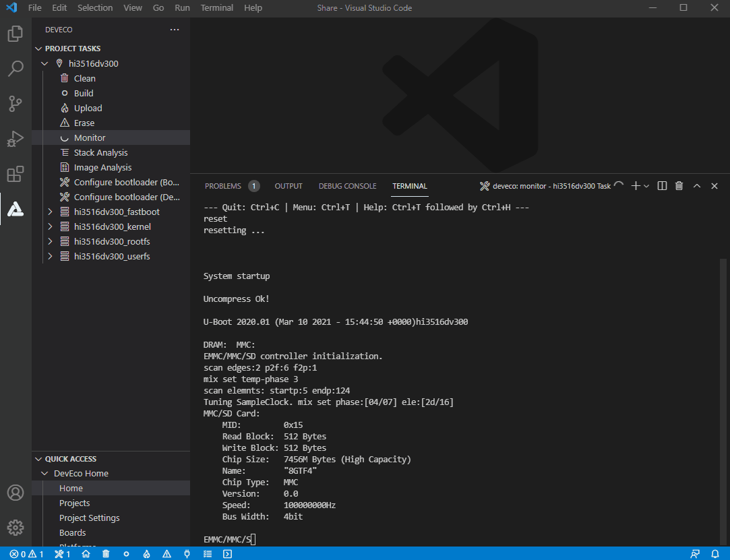Open Run and Debug view

pyautogui.click(x=16, y=139)
